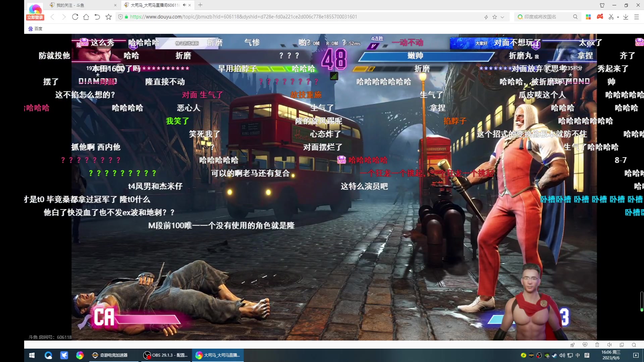This screenshot has width=644, height=362.
Task: Close the 我的关注 - 斗鱼 tab
Action: (x=115, y=5)
